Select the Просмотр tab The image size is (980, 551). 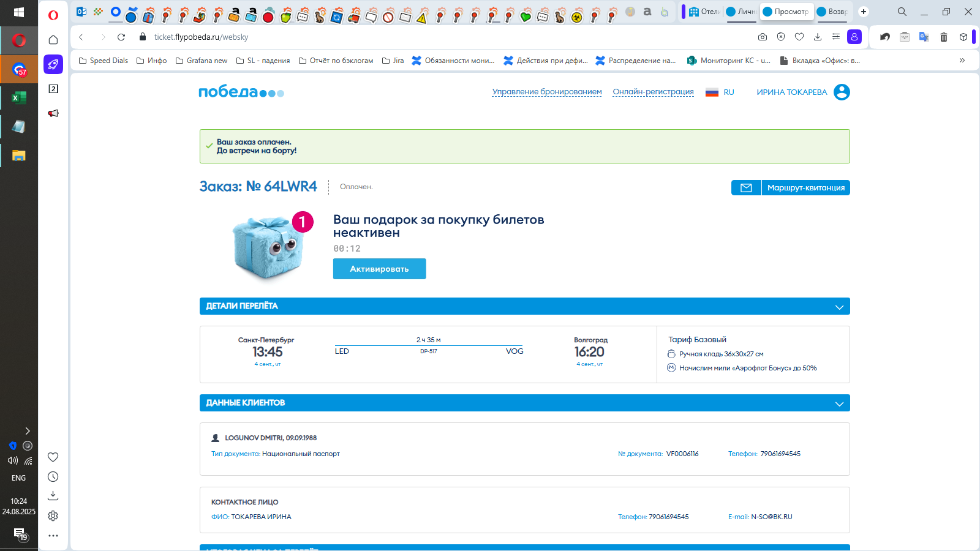(x=786, y=12)
